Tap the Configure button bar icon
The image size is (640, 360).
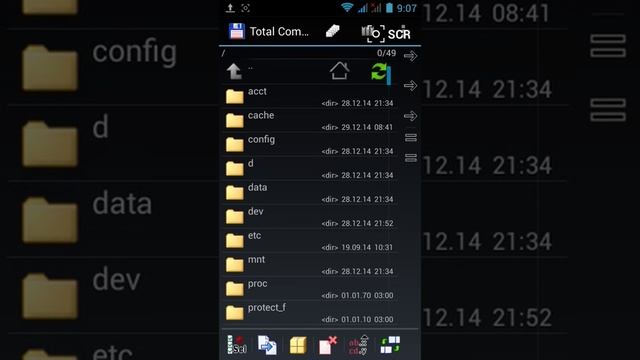[x=390, y=345]
